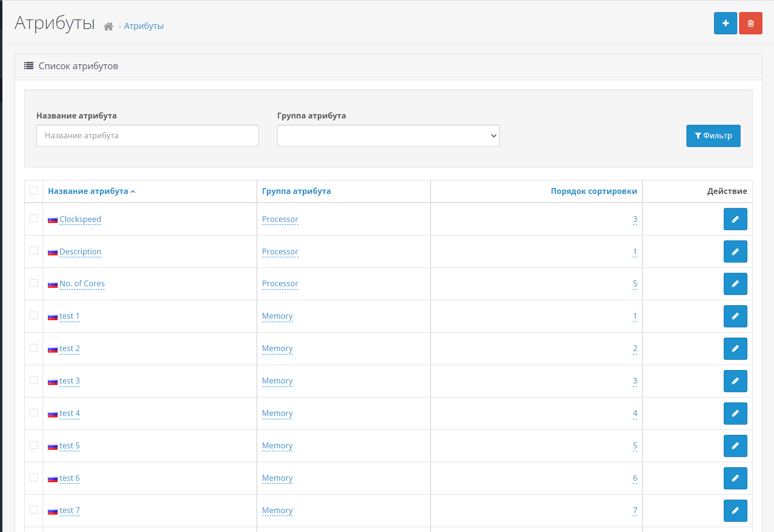
Task: Click the No. of Cores attribute name
Action: click(82, 283)
